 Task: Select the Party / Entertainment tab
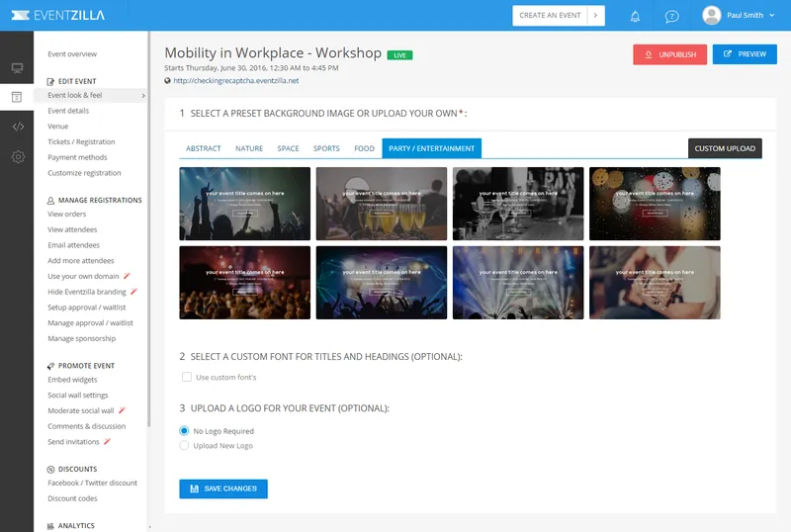pos(432,148)
